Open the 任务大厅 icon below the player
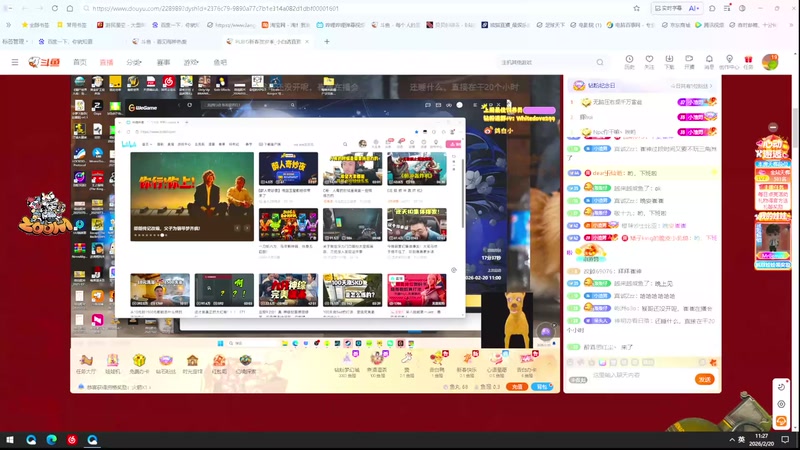The width and height of the screenshot is (800, 450). point(86,364)
